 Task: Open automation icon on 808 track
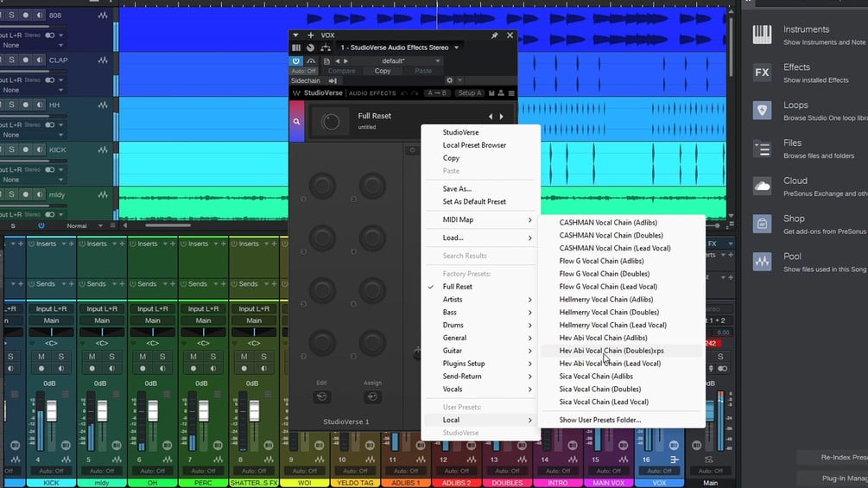(x=103, y=16)
